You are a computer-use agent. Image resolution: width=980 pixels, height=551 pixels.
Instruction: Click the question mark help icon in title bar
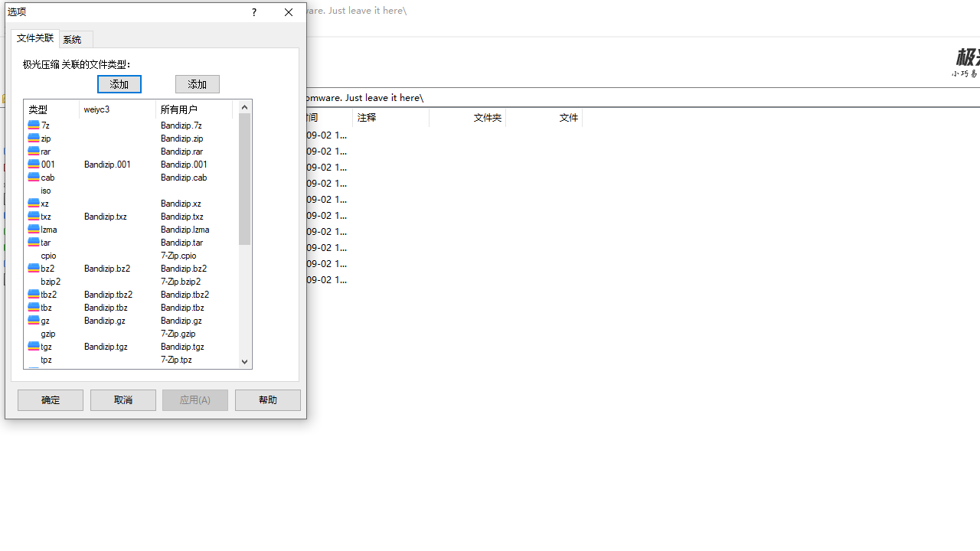pyautogui.click(x=253, y=12)
